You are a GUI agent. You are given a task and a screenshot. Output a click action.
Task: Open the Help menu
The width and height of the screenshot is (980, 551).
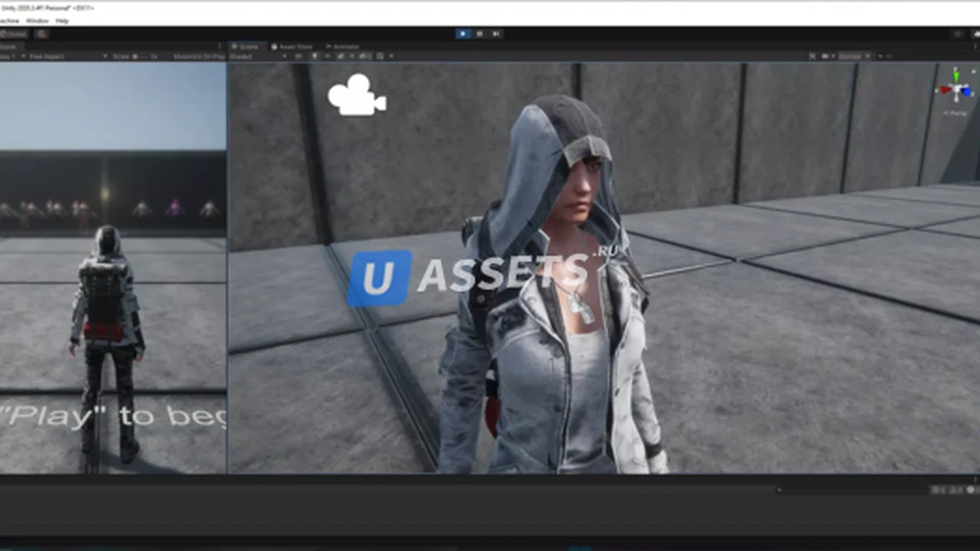tap(62, 21)
